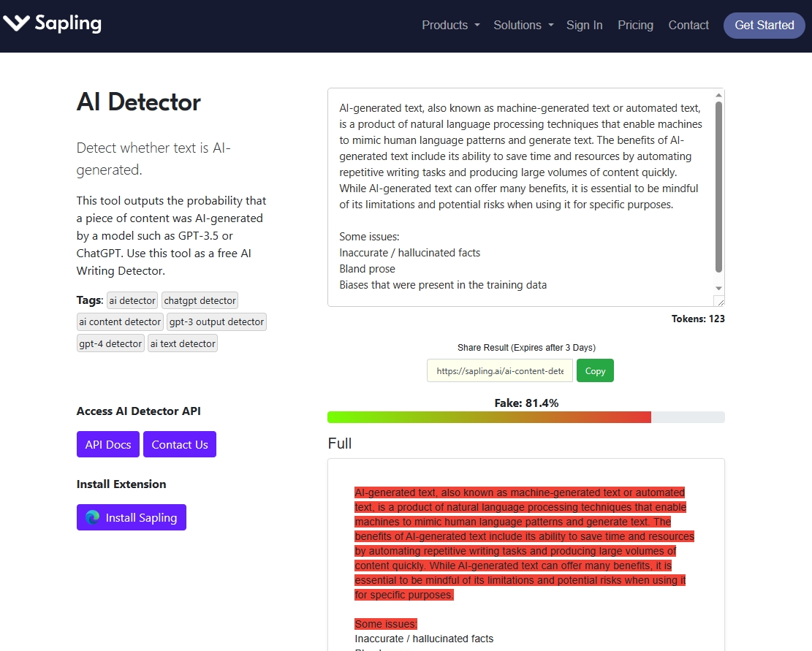The height and width of the screenshot is (651, 812).
Task: Open the Pricing page
Action: pyautogui.click(x=635, y=25)
